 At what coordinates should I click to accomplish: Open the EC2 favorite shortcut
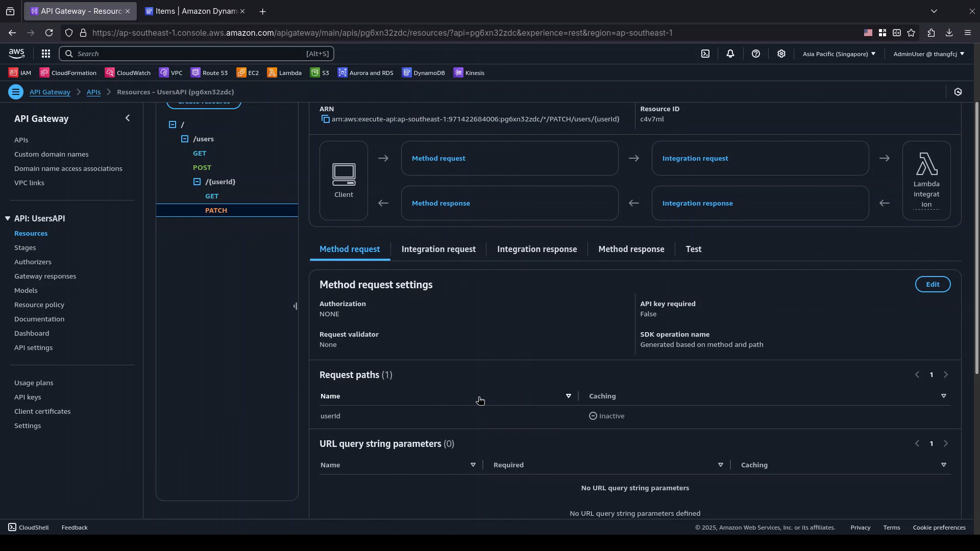pos(248,73)
